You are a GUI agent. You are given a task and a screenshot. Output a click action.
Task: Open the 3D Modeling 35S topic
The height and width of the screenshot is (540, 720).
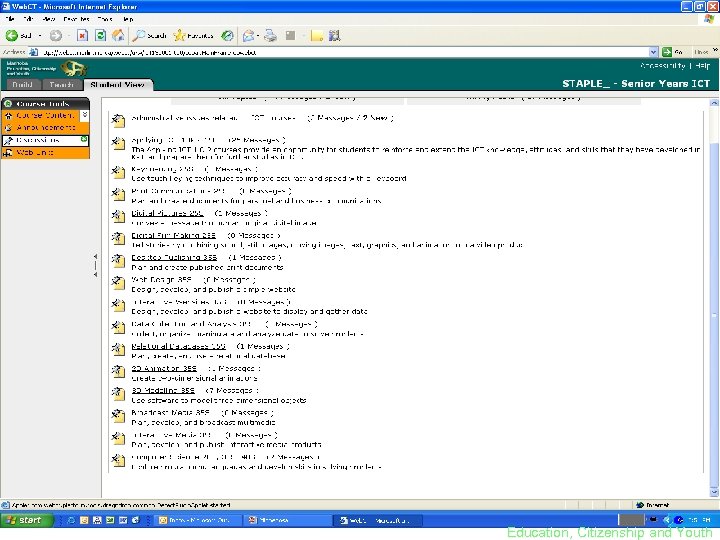163,390
